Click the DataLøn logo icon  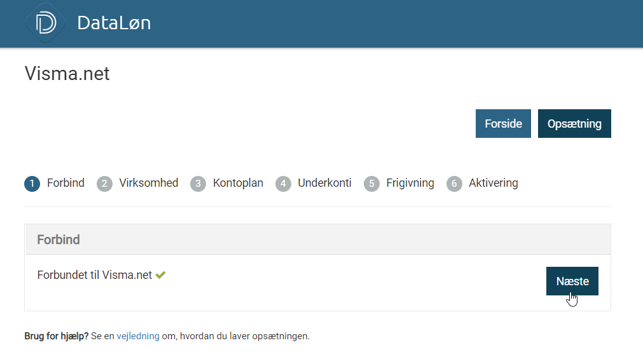click(x=46, y=23)
